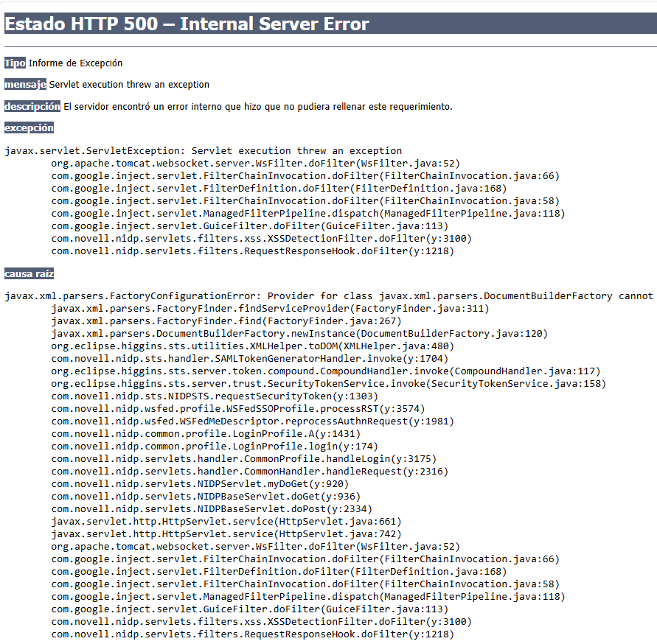This screenshot has width=657, height=644.
Task: Select the 'DocumentBuilderFactory.newInstance(DocumentBuilderFactory.java:120)' line
Action: (x=299, y=334)
